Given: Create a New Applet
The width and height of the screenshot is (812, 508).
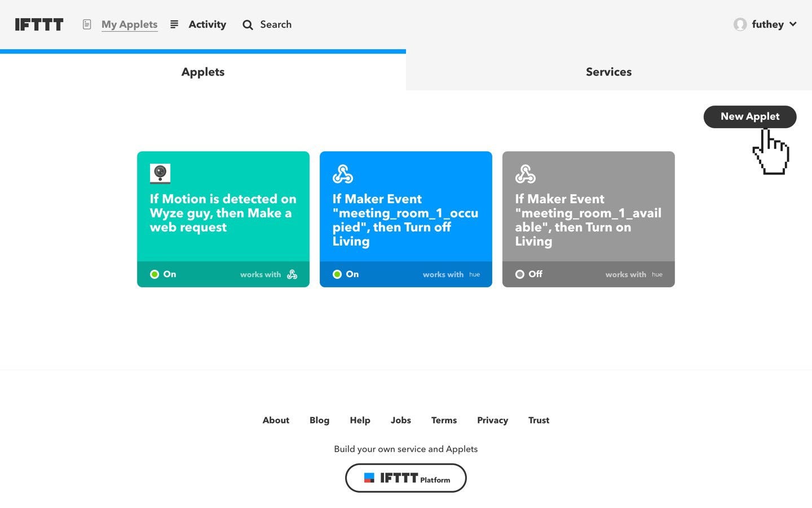Looking at the screenshot, I should (x=750, y=117).
